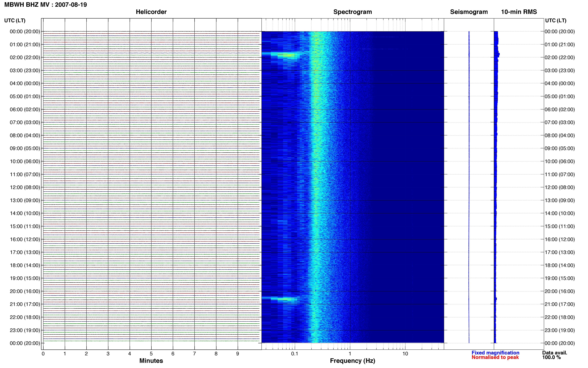Click '02:00 (22:00)' on the Helicorder-side time axis
The width and height of the screenshot is (588, 368).
coord(25,57)
